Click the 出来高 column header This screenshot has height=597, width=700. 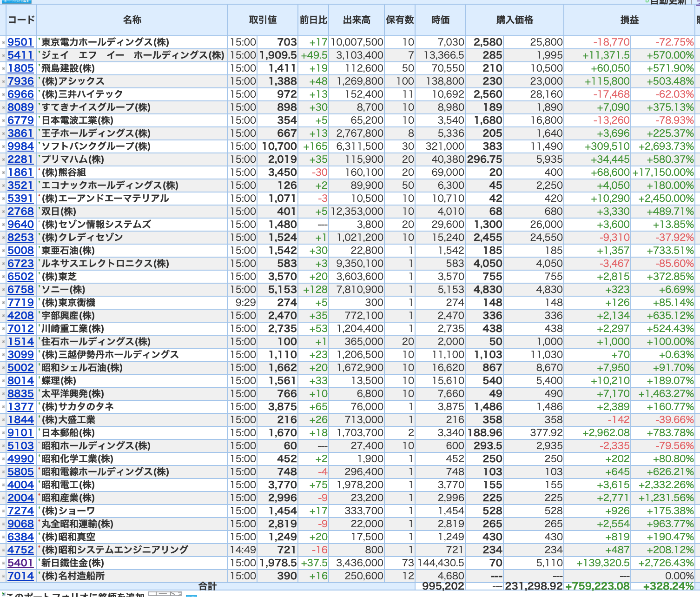click(x=357, y=20)
